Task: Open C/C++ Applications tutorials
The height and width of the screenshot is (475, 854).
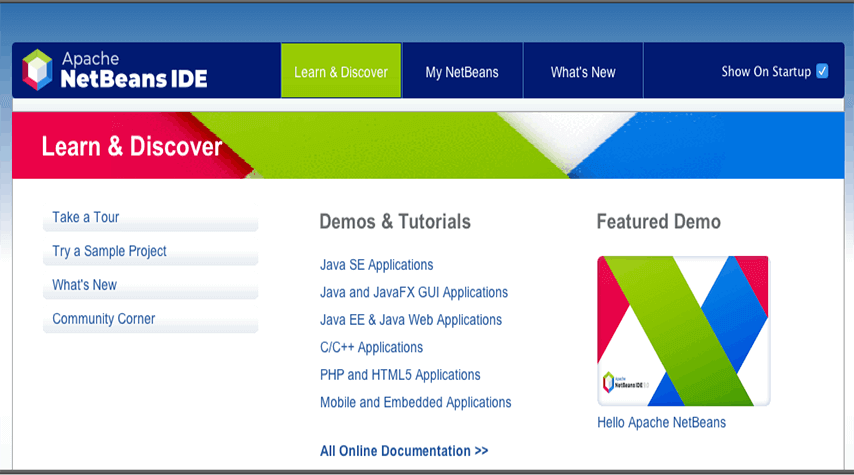Action: point(371,348)
